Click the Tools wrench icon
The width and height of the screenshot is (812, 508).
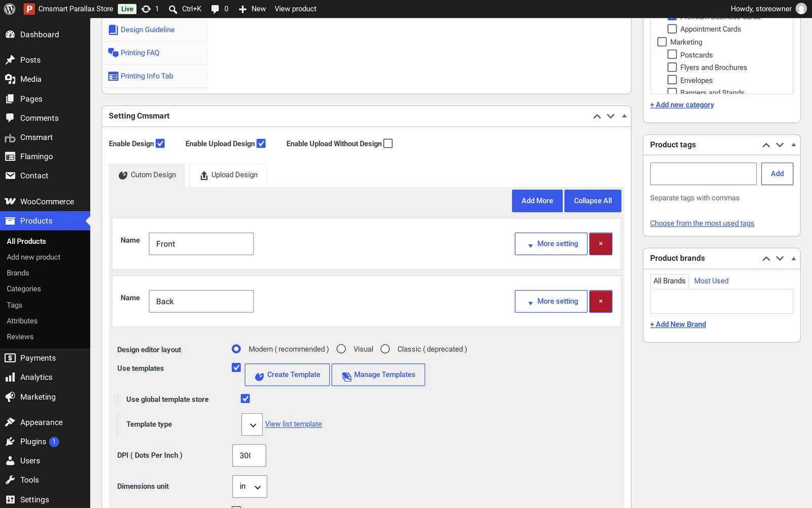click(x=10, y=480)
